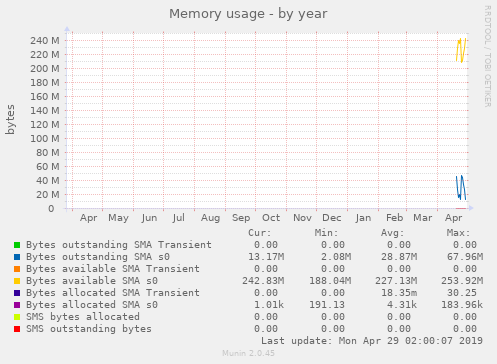Click the 'Oct' x-axis month label
Screen dimensions: 497x364
tap(271, 218)
